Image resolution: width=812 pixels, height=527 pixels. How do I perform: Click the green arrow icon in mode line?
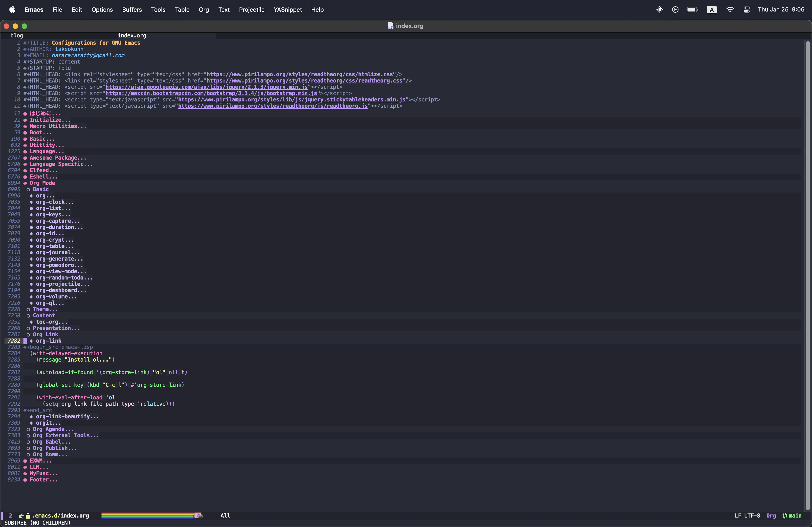[x=21, y=516]
